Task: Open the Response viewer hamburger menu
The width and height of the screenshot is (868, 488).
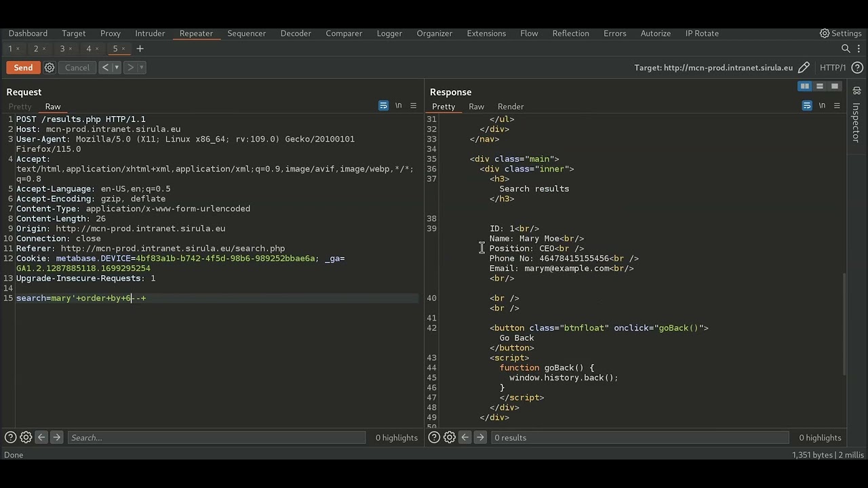Action: coord(837,106)
